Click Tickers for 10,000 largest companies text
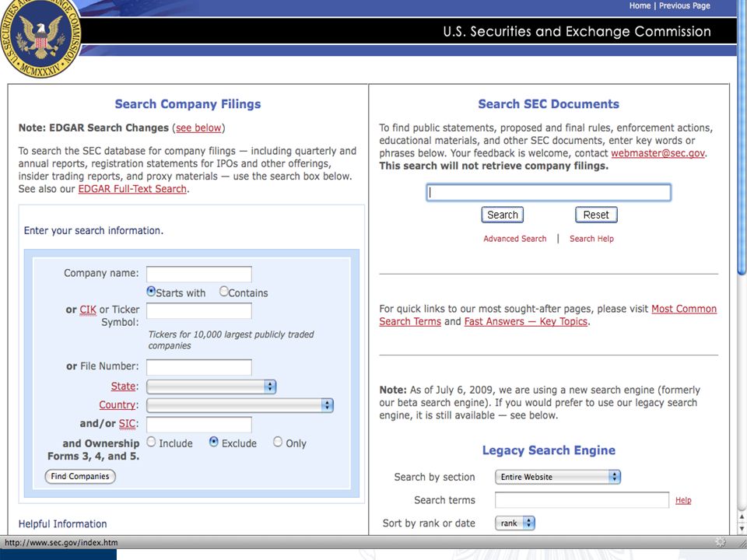The image size is (747, 560). pos(231,340)
